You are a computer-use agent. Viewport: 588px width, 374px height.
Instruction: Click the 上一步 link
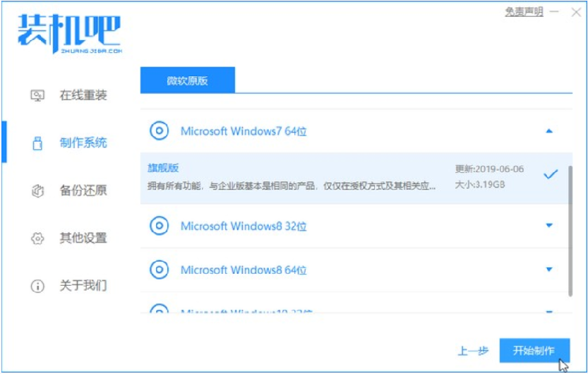(x=473, y=351)
